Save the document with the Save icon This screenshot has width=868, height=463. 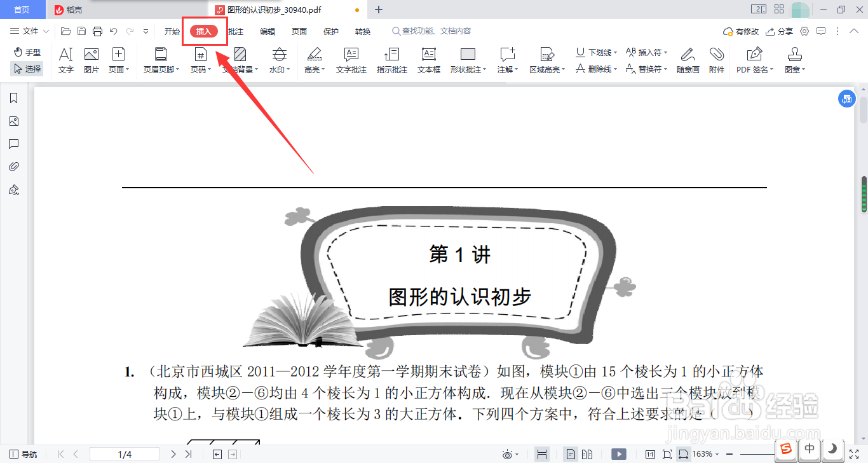81,31
